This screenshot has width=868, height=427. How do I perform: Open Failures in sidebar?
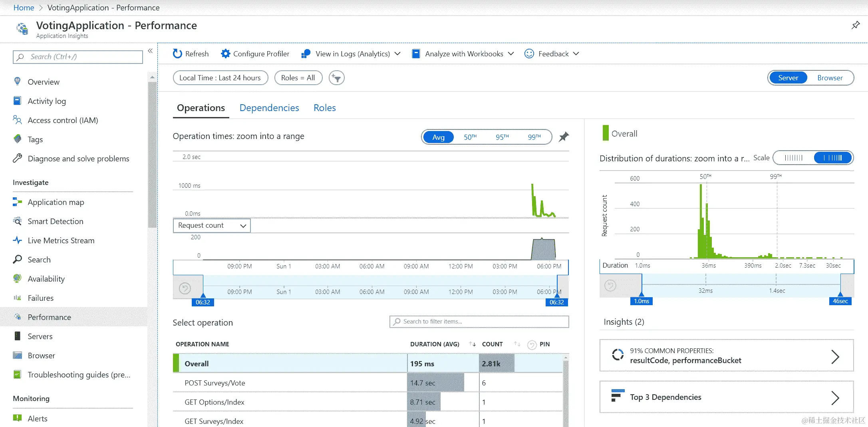click(x=40, y=298)
